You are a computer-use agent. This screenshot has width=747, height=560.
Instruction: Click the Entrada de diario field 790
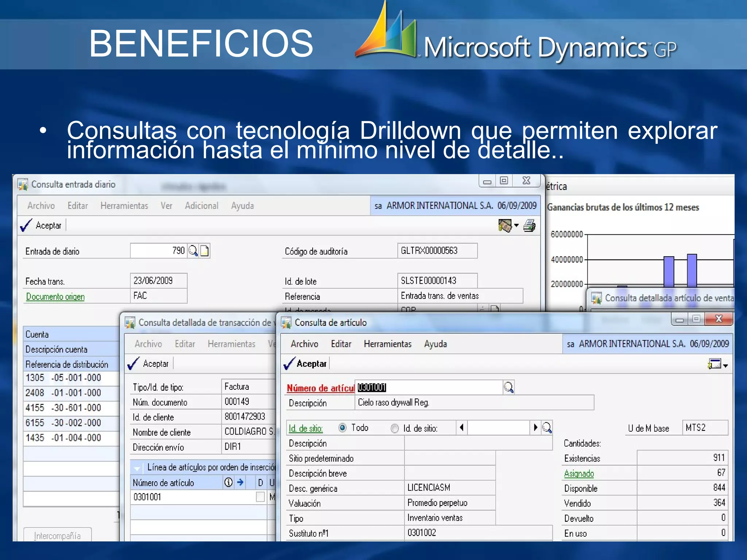(x=159, y=250)
